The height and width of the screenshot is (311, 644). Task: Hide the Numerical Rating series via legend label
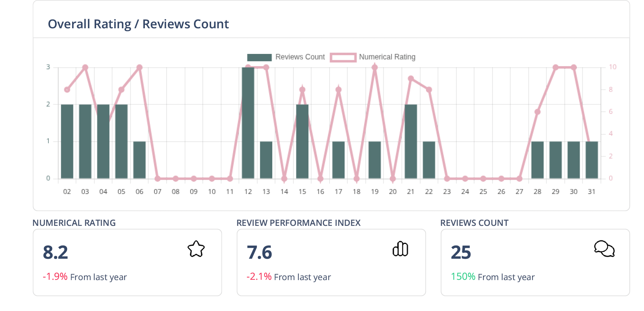pos(387,57)
